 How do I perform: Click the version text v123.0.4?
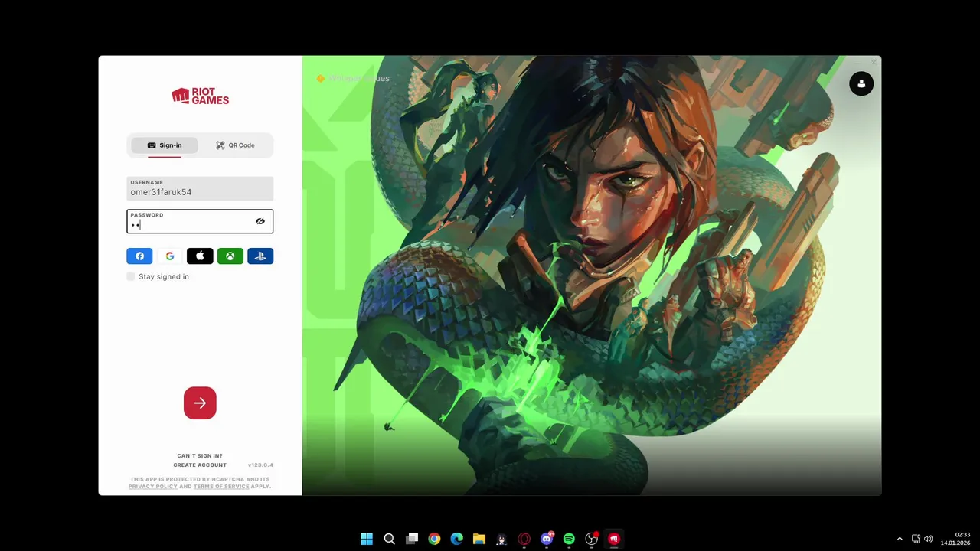point(260,465)
